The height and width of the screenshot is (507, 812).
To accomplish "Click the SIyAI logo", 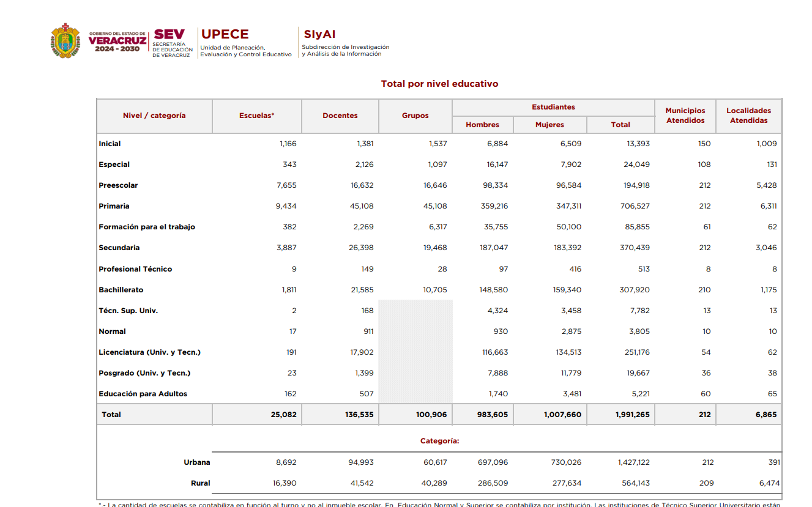I will [345, 43].
